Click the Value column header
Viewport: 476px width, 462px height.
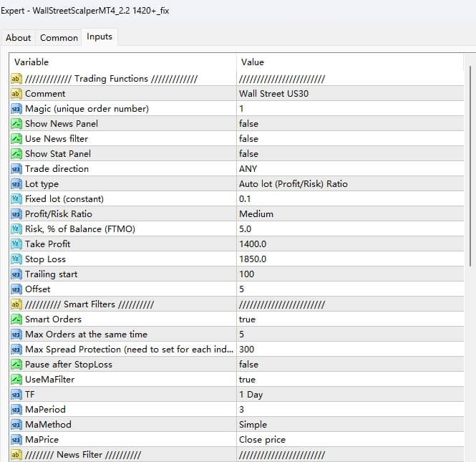point(349,62)
